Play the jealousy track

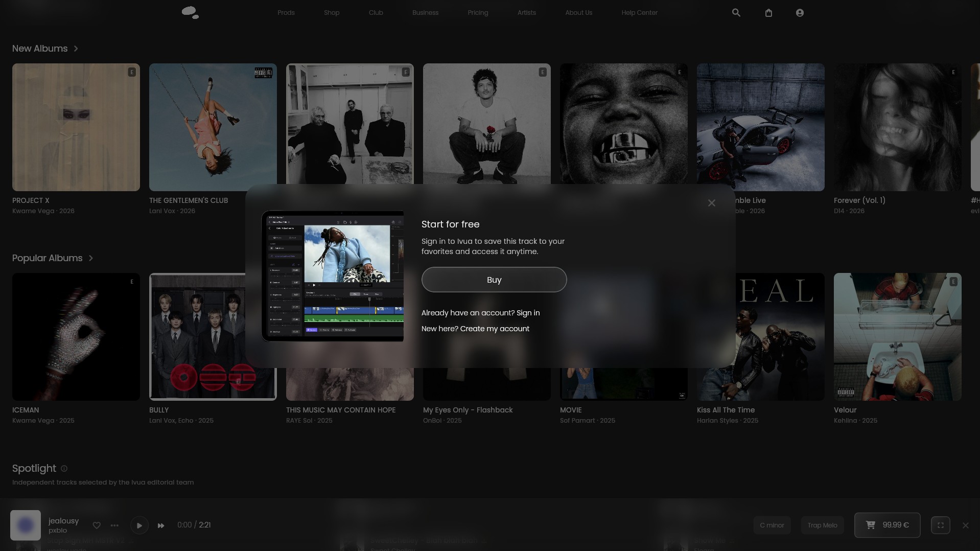pos(139,525)
